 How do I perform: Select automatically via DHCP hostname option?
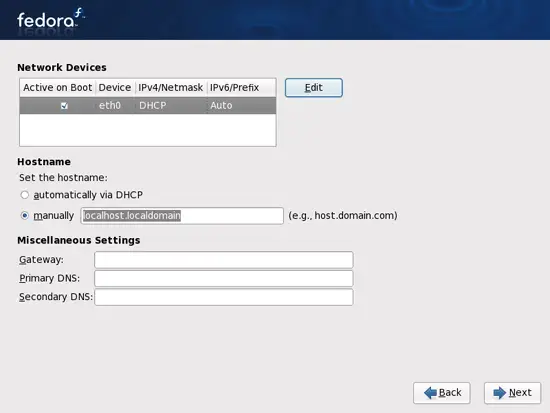point(25,195)
